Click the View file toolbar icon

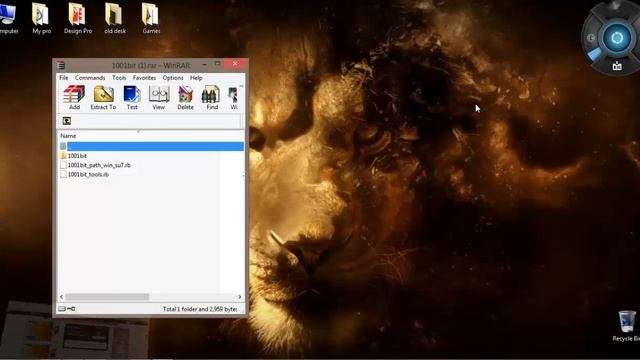click(158, 97)
